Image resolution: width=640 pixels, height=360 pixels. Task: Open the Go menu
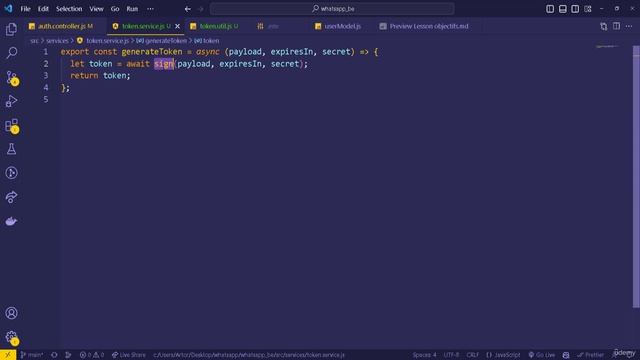(115, 9)
